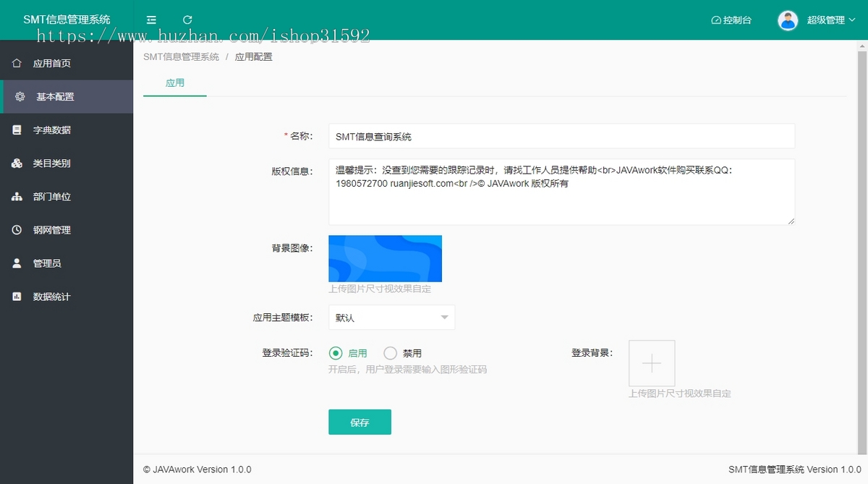868x484 pixels.
Task: Click the refresh icon in top bar
Action: (187, 20)
